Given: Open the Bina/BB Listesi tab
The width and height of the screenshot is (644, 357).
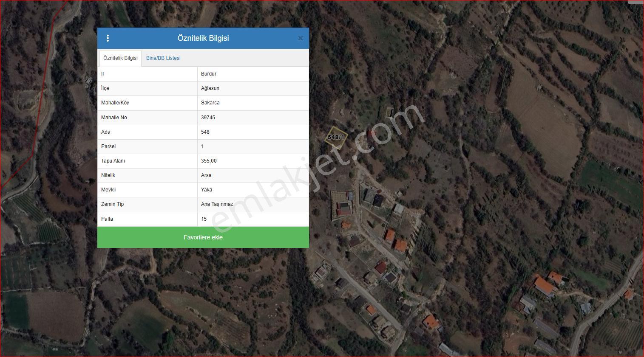Looking at the screenshot, I should pyautogui.click(x=163, y=58).
